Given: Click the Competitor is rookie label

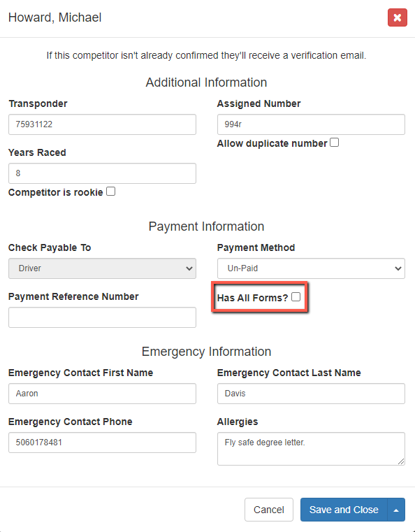Looking at the screenshot, I should [x=56, y=192].
